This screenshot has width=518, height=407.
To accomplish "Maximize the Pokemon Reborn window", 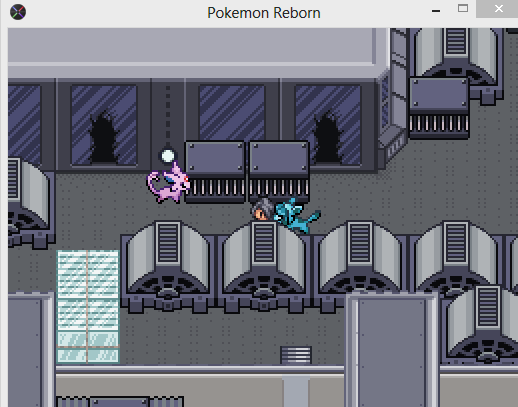I will pyautogui.click(x=463, y=9).
